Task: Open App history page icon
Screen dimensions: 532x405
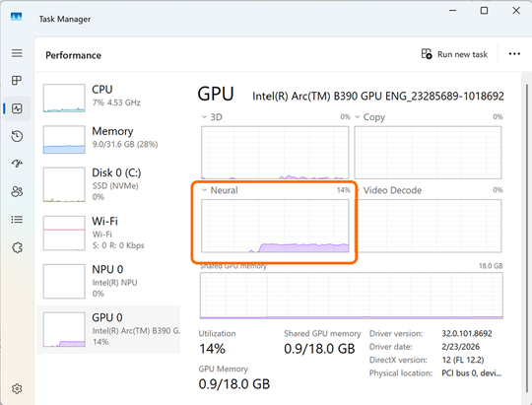Action: [17, 136]
